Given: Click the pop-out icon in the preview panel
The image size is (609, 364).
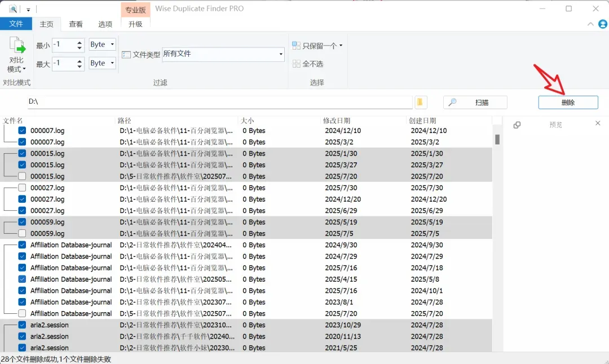Looking at the screenshot, I should pyautogui.click(x=517, y=125).
